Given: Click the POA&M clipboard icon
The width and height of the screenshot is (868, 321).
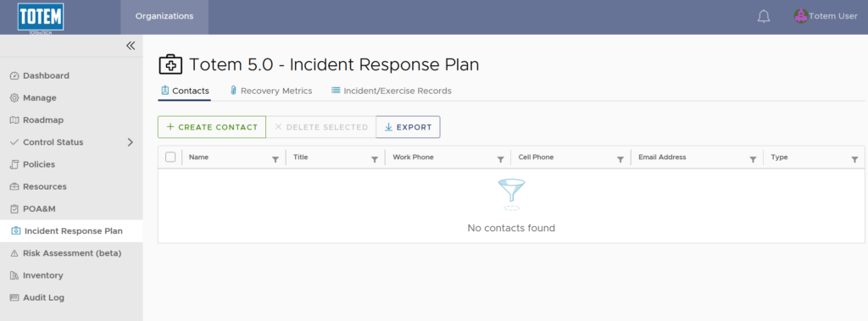Looking at the screenshot, I should pyautogui.click(x=14, y=208).
